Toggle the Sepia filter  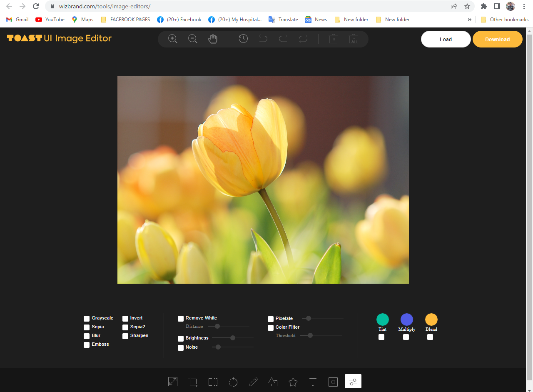click(86, 327)
